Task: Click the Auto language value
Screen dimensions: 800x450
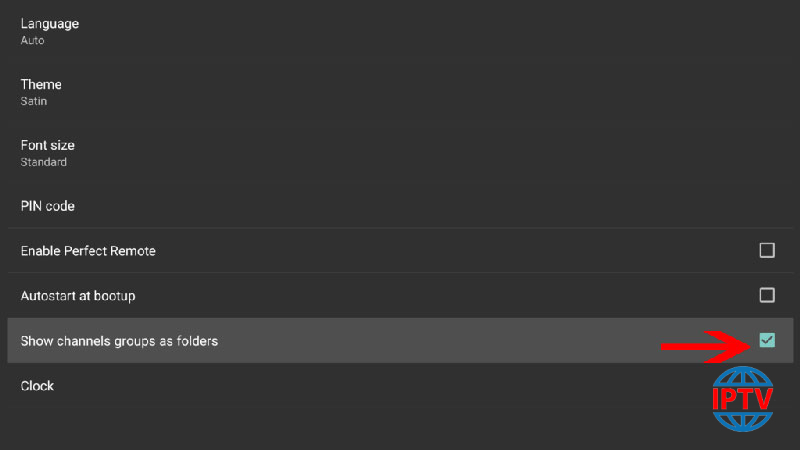Action: pyautogui.click(x=32, y=41)
